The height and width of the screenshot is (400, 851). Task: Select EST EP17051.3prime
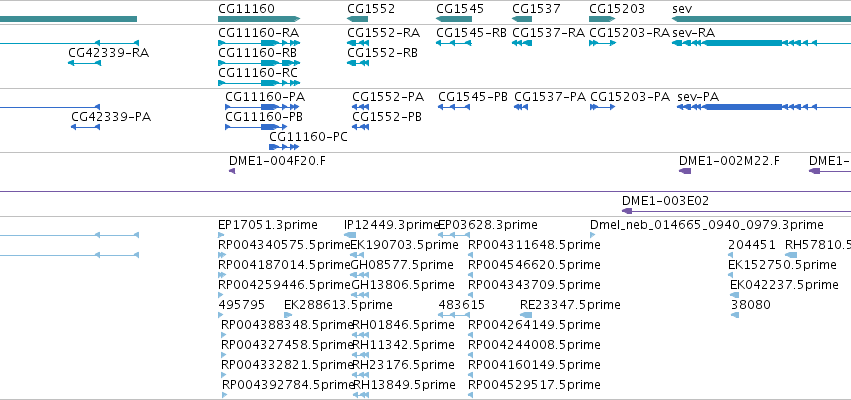click(221, 235)
